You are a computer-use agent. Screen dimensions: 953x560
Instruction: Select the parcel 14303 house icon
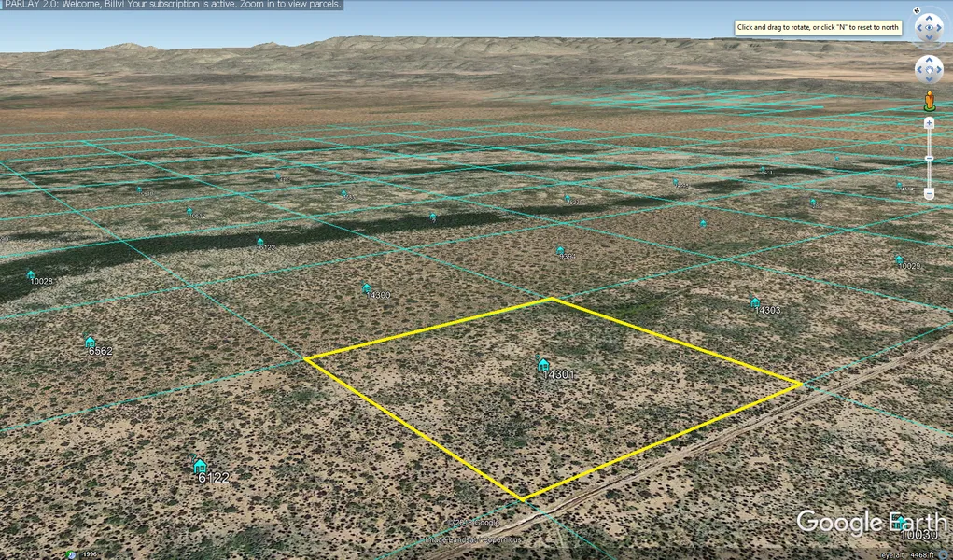[x=755, y=302]
